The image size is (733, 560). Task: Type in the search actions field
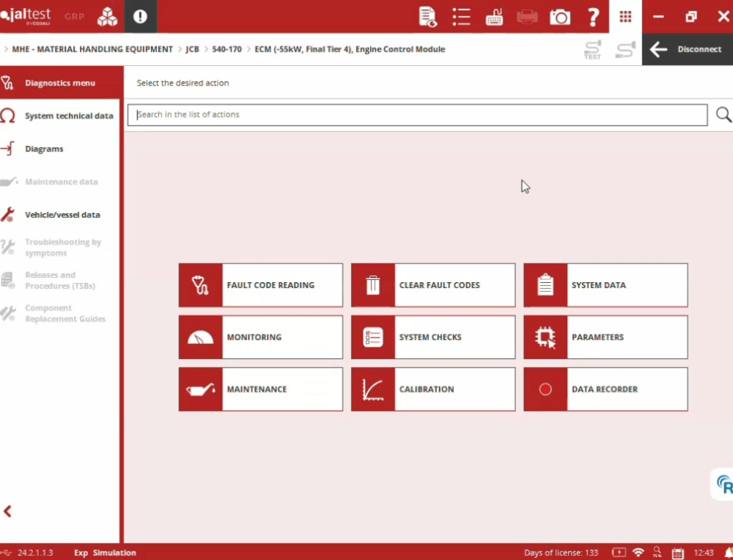coord(417,115)
